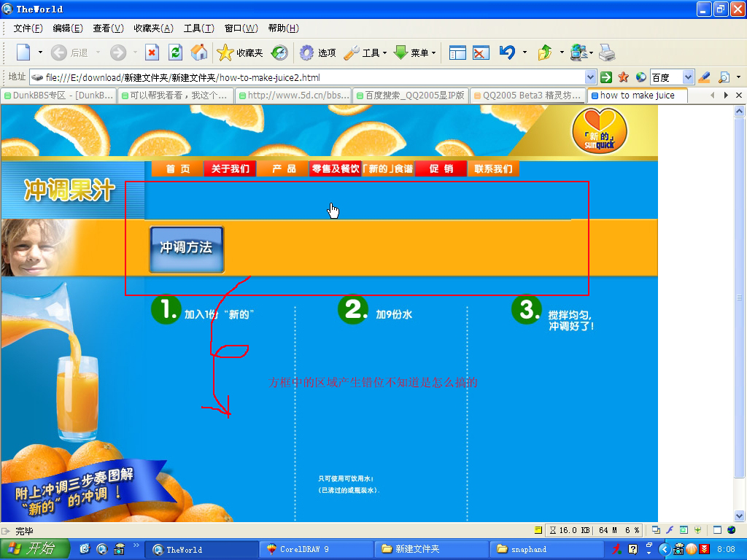Open dropdown arrow next to new page icon
Image resolution: width=747 pixels, height=560 pixels.
[40, 52]
